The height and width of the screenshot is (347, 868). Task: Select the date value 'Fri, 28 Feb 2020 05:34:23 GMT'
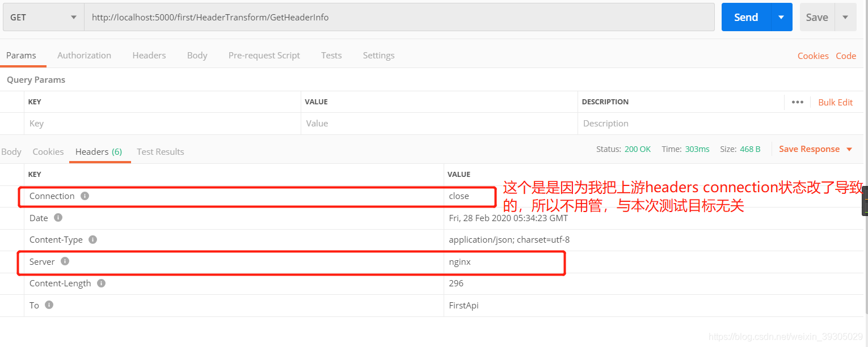pyautogui.click(x=508, y=218)
